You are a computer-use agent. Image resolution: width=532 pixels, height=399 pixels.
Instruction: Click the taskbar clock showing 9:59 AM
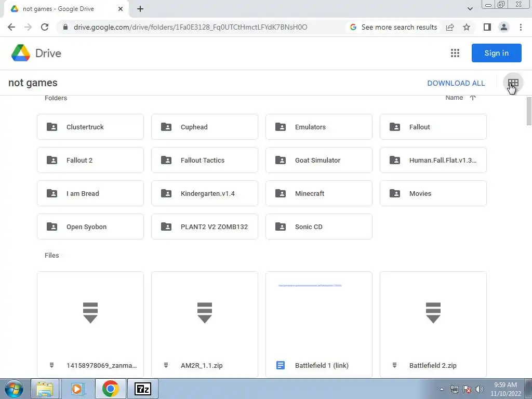[506, 389]
